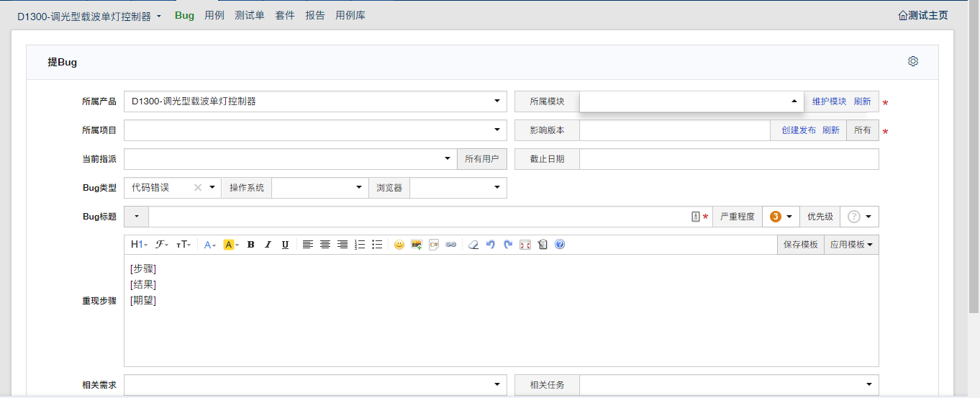Screen dimensions: 980x398
Task: Click 所有 button for 影响版本
Action: (863, 130)
